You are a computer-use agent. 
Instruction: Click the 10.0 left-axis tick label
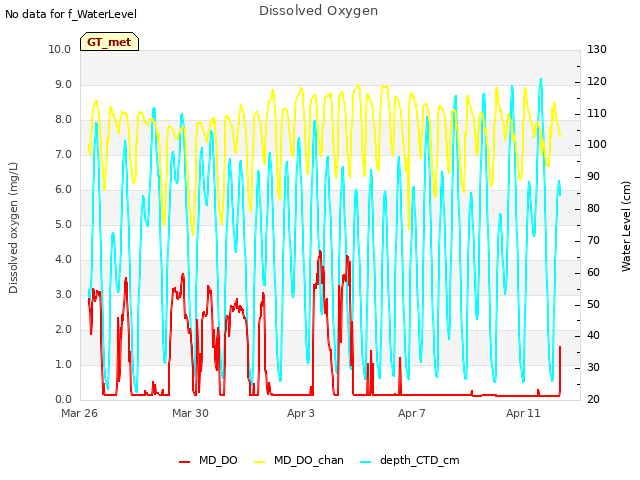[60, 49]
